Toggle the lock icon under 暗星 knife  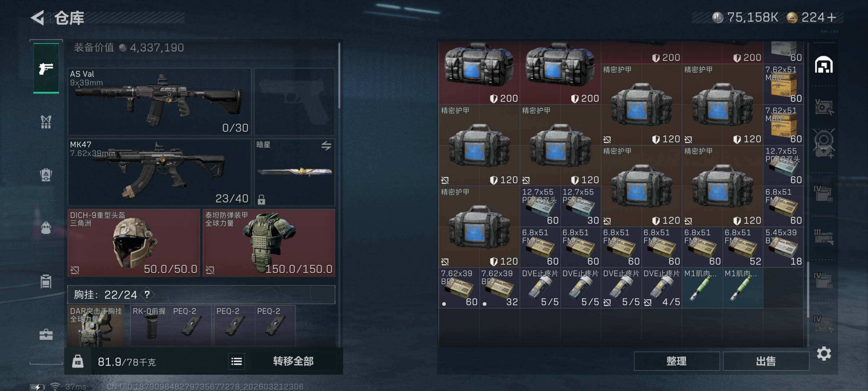coord(261,200)
